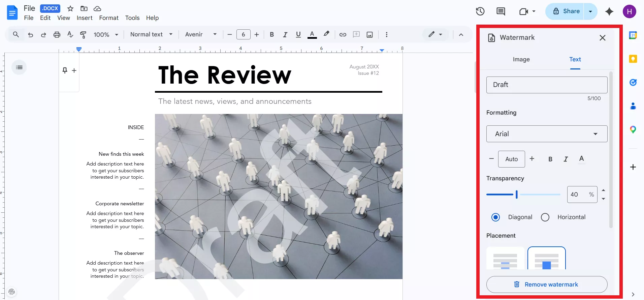Open the Normal text style dropdown
Viewport: 644px width, 300px height.
[151, 34]
